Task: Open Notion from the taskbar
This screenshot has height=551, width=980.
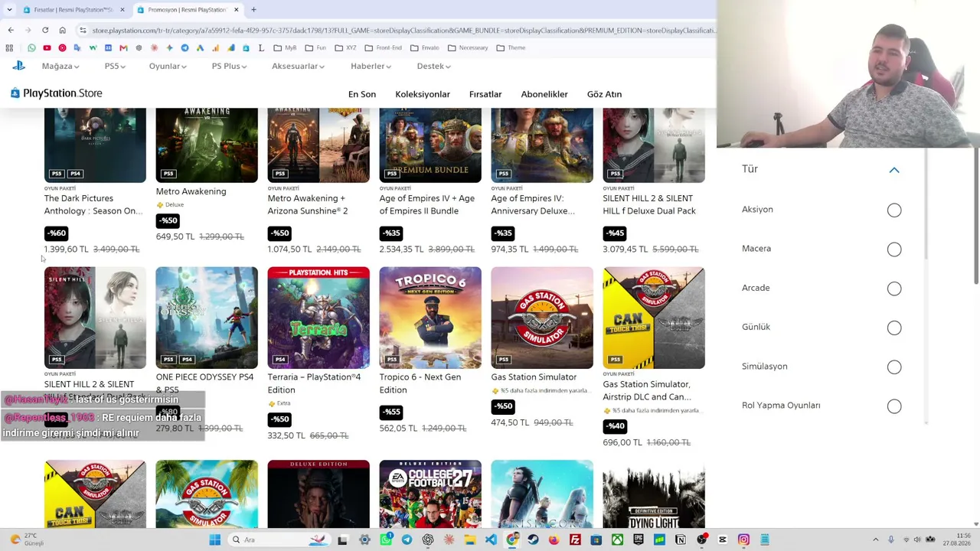Action: tap(680, 540)
